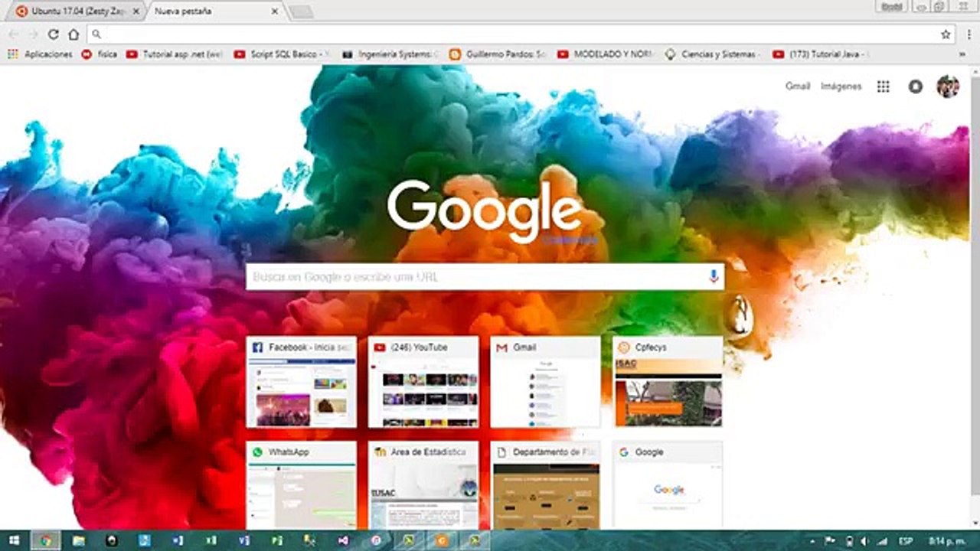Open Visual Studio from the taskbar

(343, 540)
